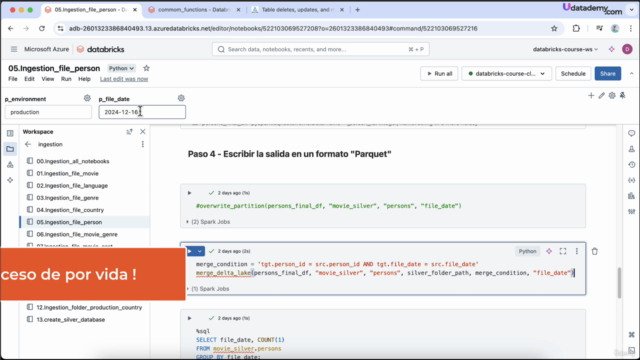Change the merge cell Python language selector
This screenshot has height=360, width=640.
[527, 251]
